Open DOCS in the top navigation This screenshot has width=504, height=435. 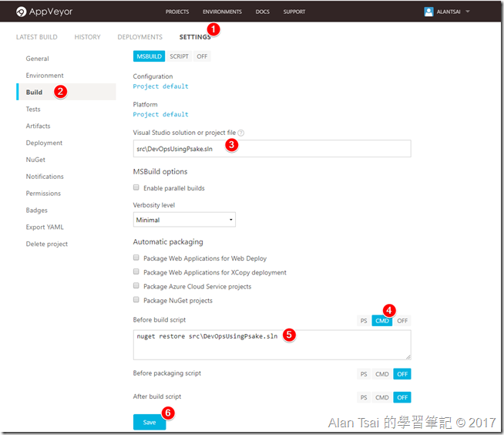point(262,12)
